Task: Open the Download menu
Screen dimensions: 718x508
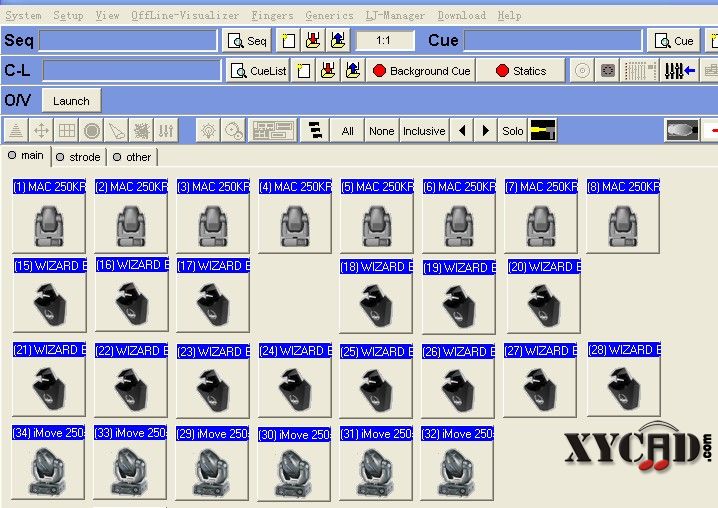Action: point(462,16)
